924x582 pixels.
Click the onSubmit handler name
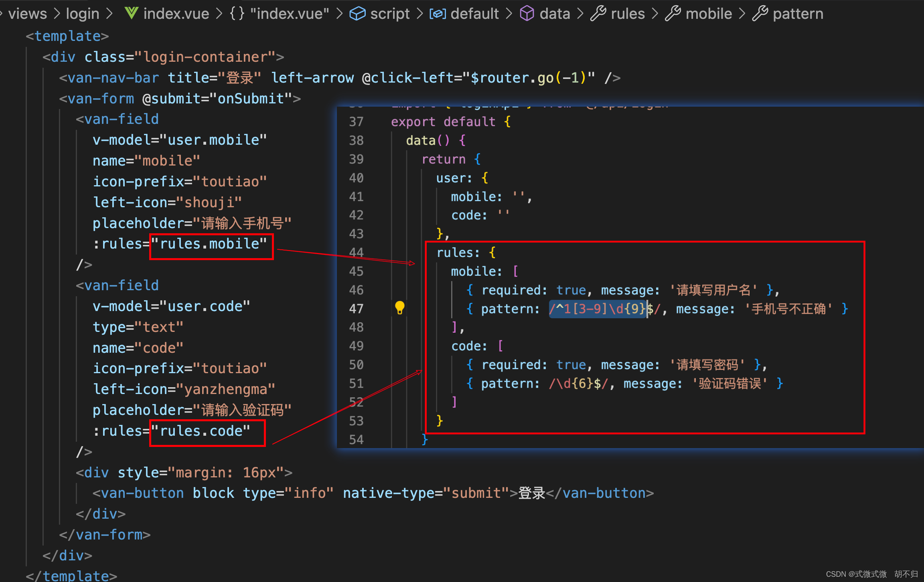[251, 99]
